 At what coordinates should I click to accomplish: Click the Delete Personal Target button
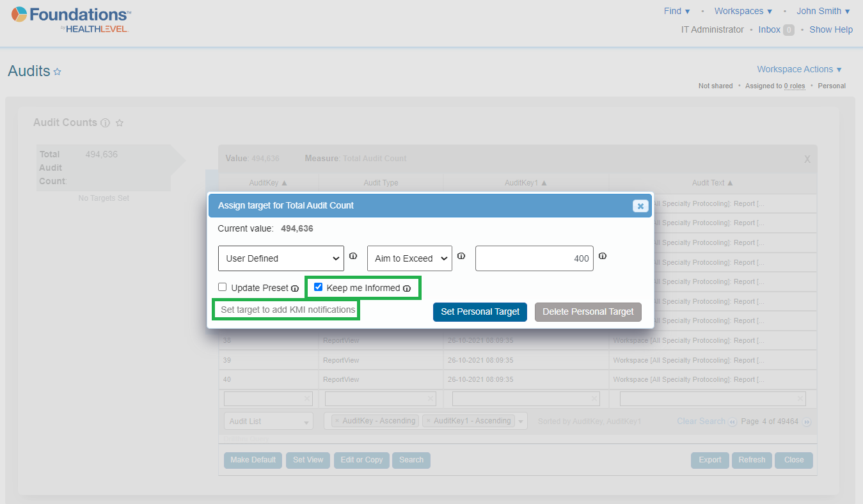[x=588, y=311]
